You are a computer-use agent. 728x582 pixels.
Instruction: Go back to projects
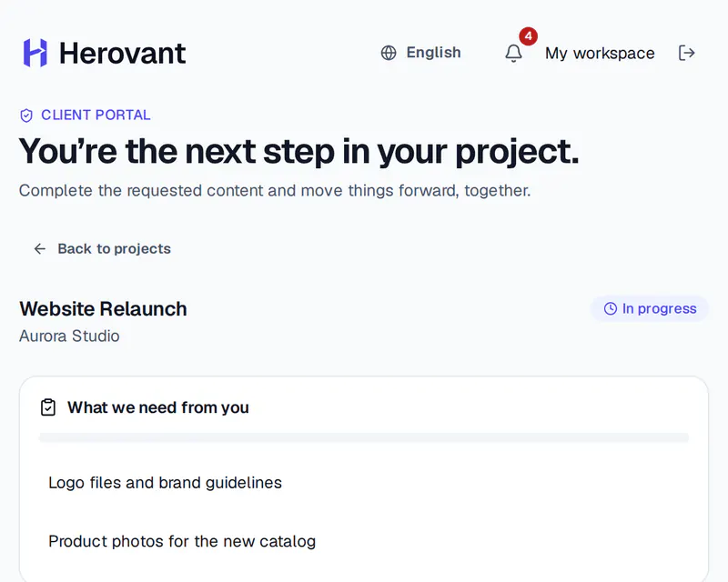tap(102, 249)
